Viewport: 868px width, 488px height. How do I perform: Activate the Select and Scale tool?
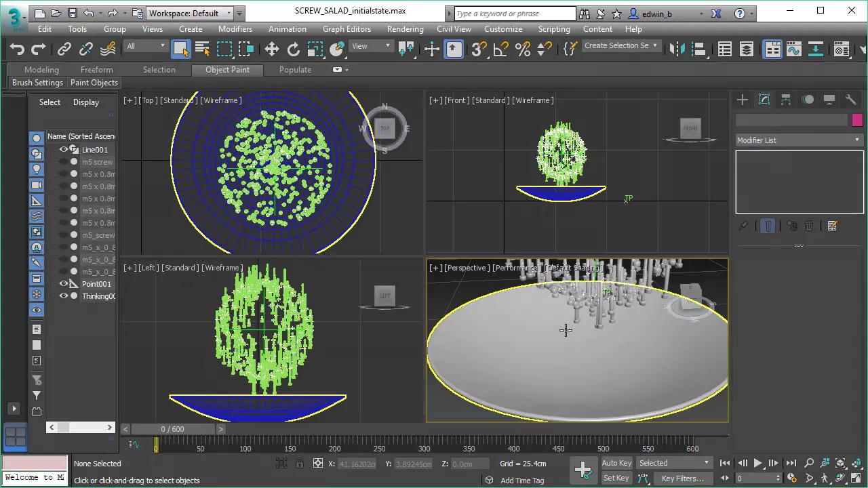315,49
